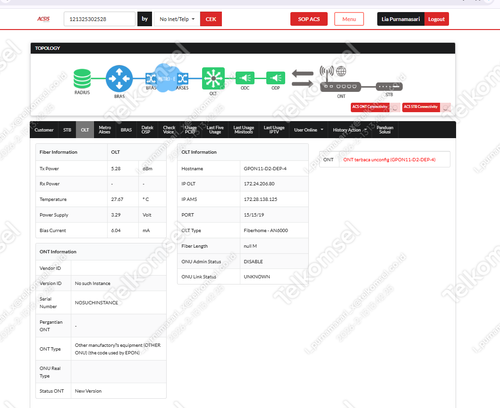
Task: Click the OLT Type value Fiberhome - AN6000
Action: (x=266, y=230)
